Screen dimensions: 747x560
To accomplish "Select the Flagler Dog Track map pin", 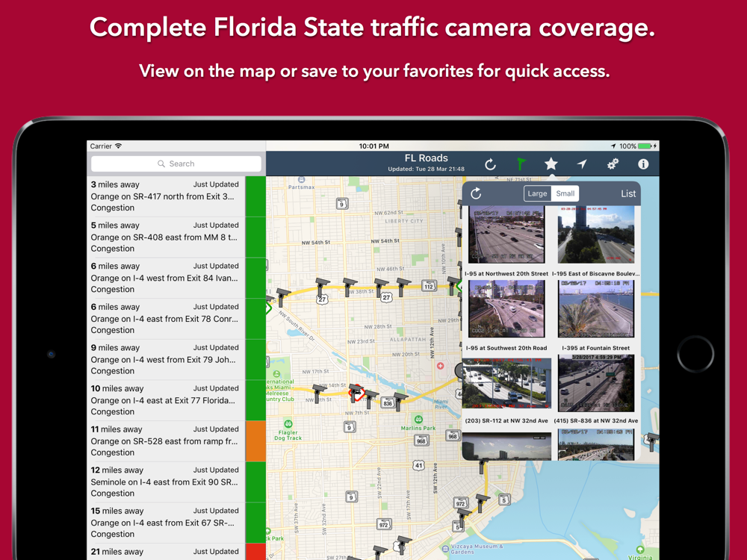I will point(288,423).
